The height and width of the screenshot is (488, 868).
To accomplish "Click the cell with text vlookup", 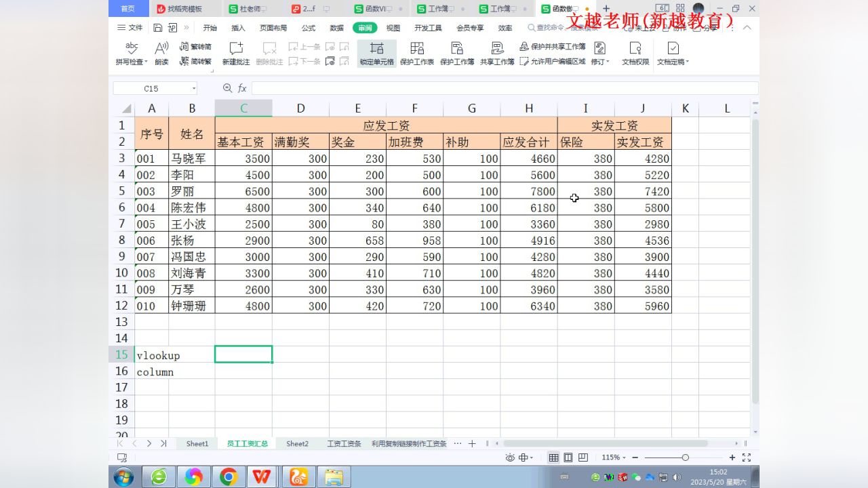I will click(x=152, y=355).
